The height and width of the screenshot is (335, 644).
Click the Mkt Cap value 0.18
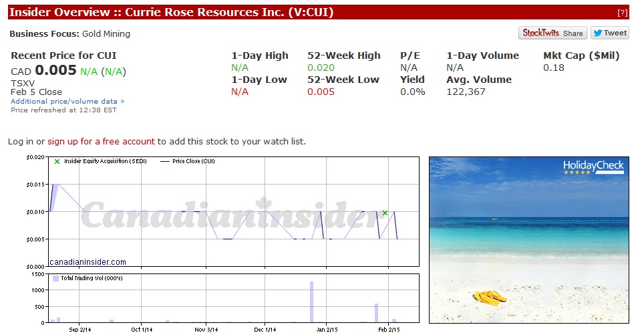point(554,68)
